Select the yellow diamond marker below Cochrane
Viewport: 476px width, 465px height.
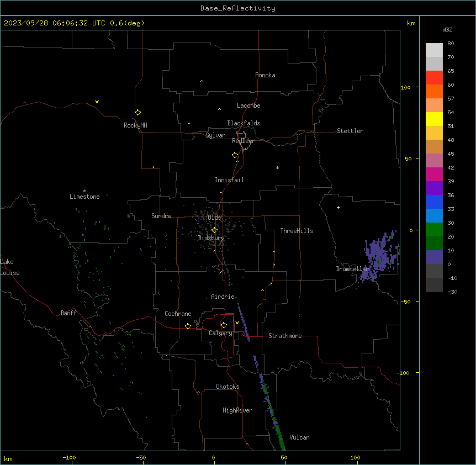(x=188, y=326)
